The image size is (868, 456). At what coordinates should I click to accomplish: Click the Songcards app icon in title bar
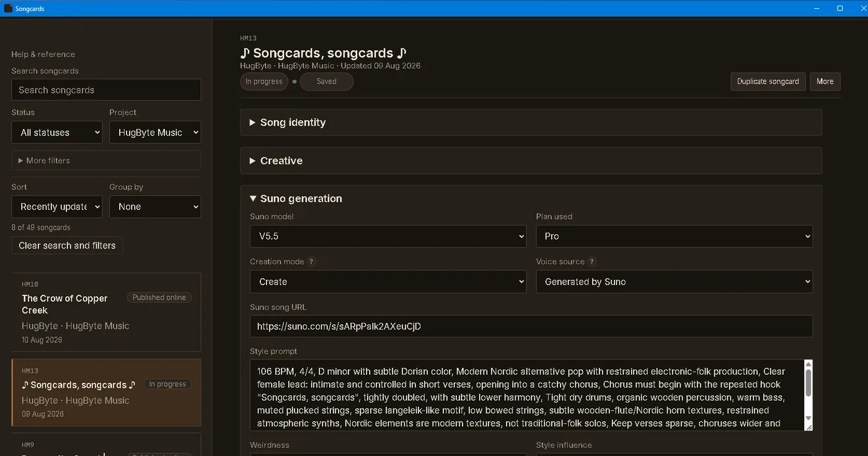(x=8, y=8)
